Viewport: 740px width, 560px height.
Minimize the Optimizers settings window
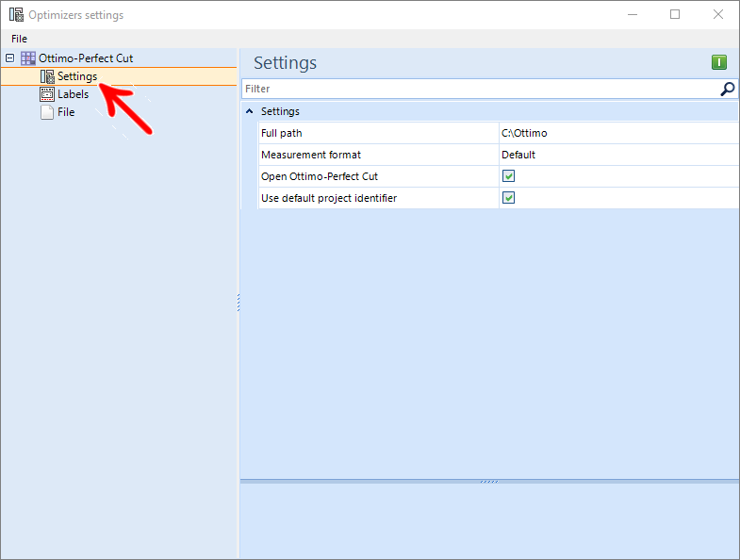coord(633,15)
